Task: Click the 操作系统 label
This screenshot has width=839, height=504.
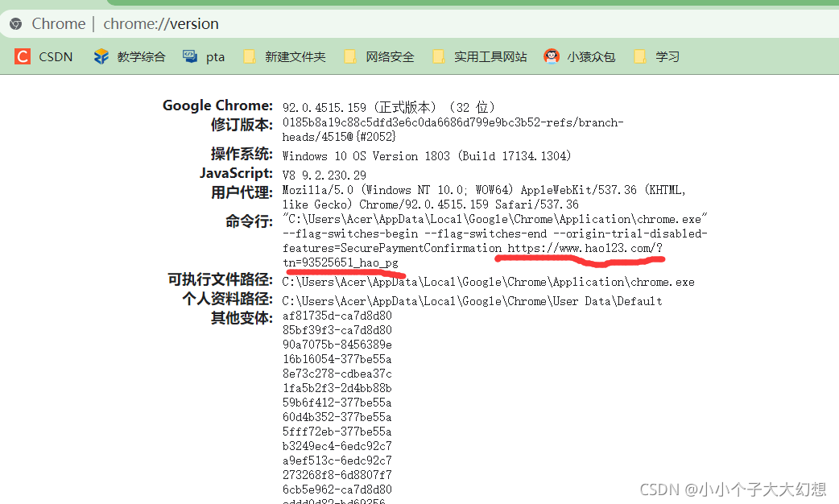Action: 242,154
